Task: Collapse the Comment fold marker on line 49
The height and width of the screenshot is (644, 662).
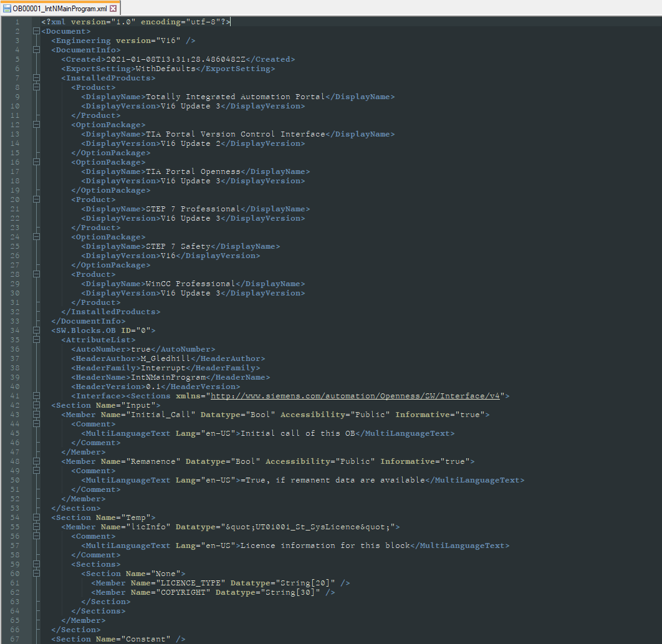Action: (x=36, y=471)
